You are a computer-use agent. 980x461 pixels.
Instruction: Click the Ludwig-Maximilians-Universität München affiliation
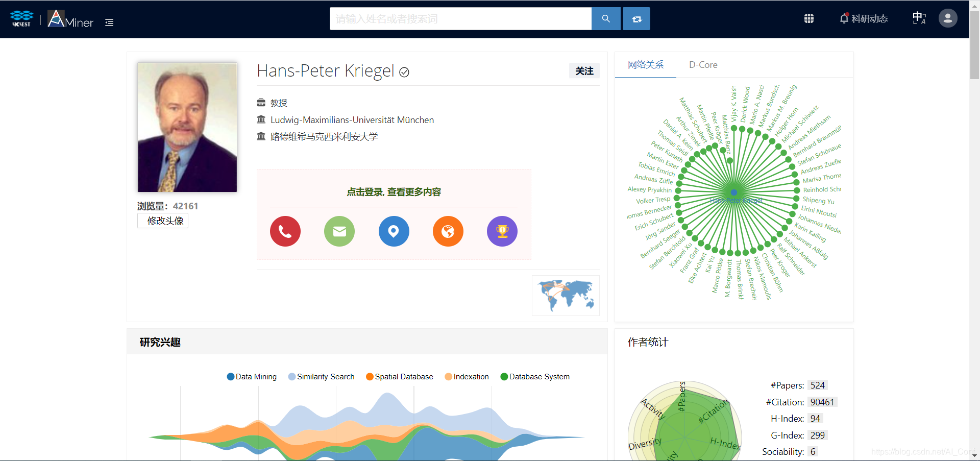[x=352, y=120]
